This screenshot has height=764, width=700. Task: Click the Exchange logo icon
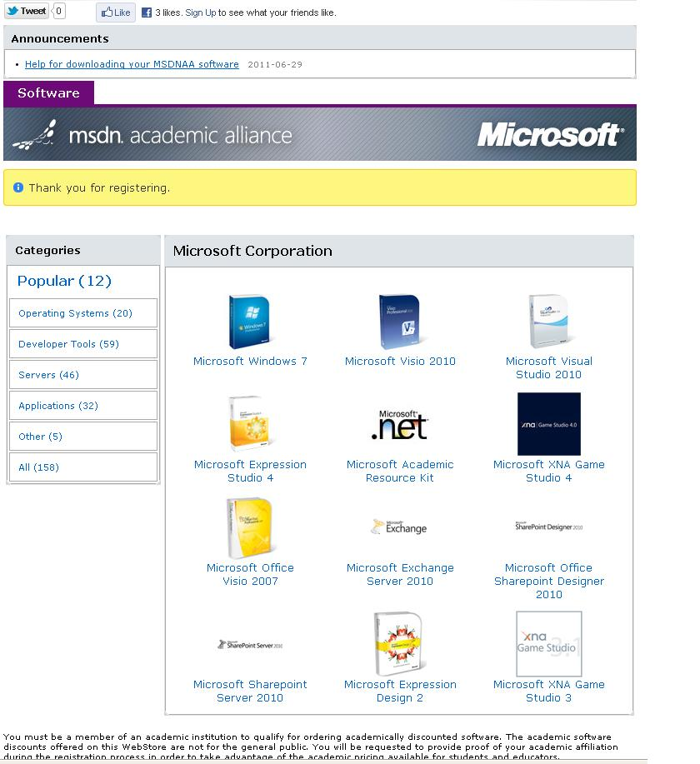tap(399, 527)
